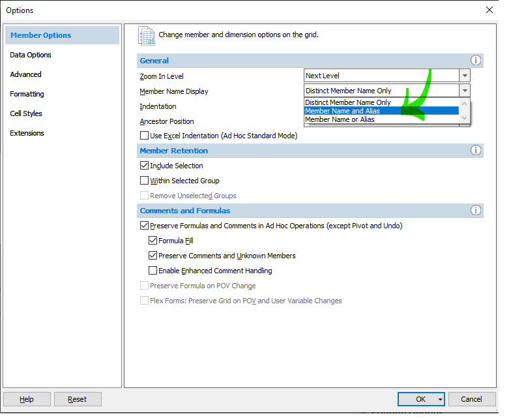Image resolution: width=511 pixels, height=420 pixels.
Task: Choose Member Name and Alias option
Action: coord(382,111)
